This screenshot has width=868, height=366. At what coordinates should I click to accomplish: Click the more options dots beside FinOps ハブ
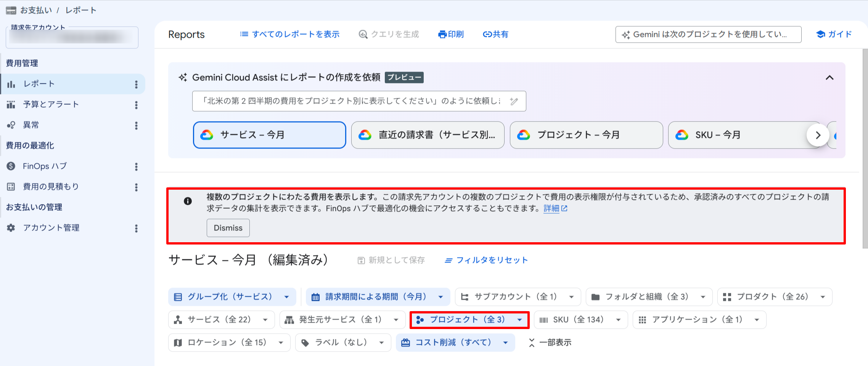click(x=136, y=166)
